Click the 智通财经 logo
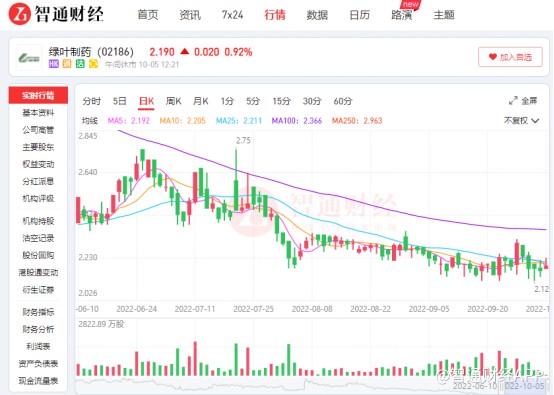The width and height of the screenshot is (554, 395). pyautogui.click(x=56, y=14)
